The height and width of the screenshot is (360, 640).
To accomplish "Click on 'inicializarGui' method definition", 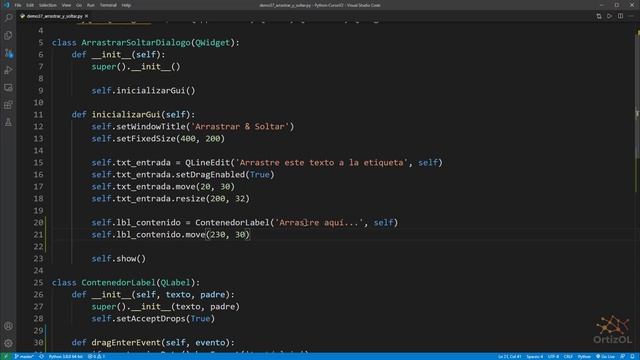I will point(126,115).
